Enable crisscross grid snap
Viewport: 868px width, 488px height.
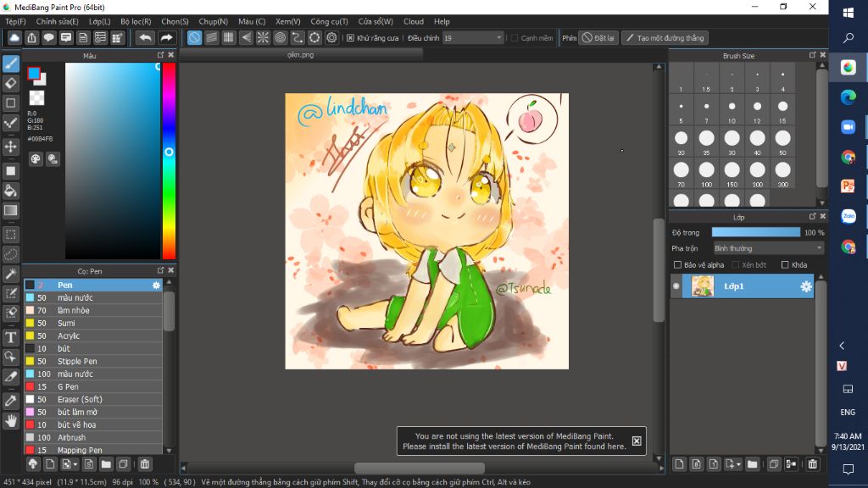[229, 37]
